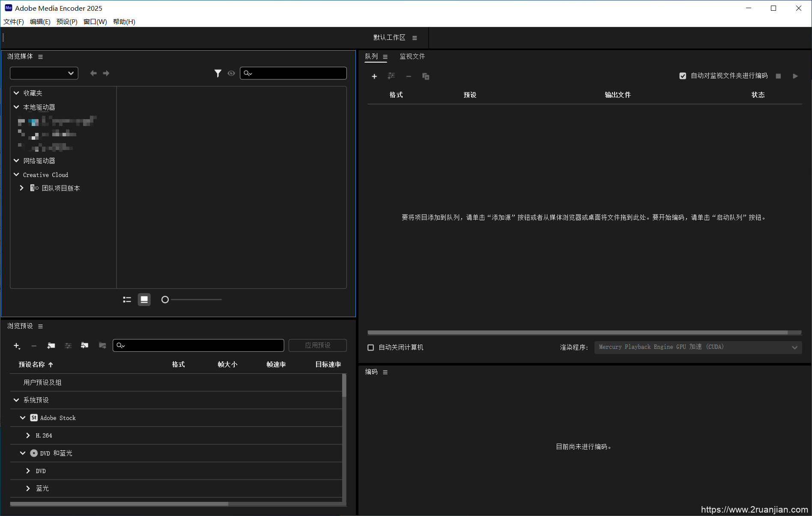This screenshot has width=812, height=516.
Task: Click the queue panel horizontal scrollbar
Action: tap(577, 333)
